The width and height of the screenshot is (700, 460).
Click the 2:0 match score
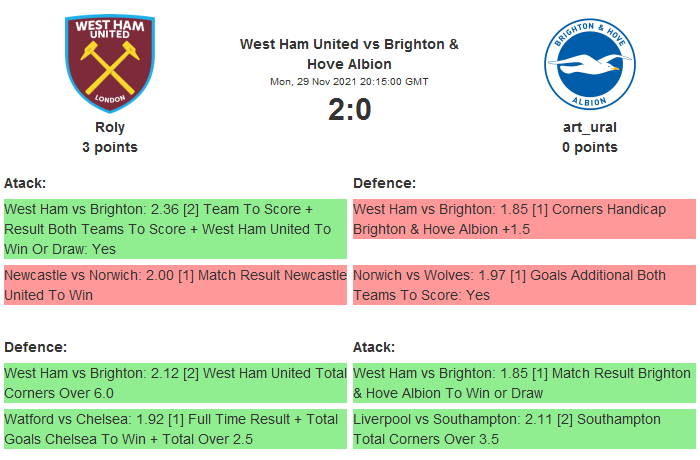(349, 109)
